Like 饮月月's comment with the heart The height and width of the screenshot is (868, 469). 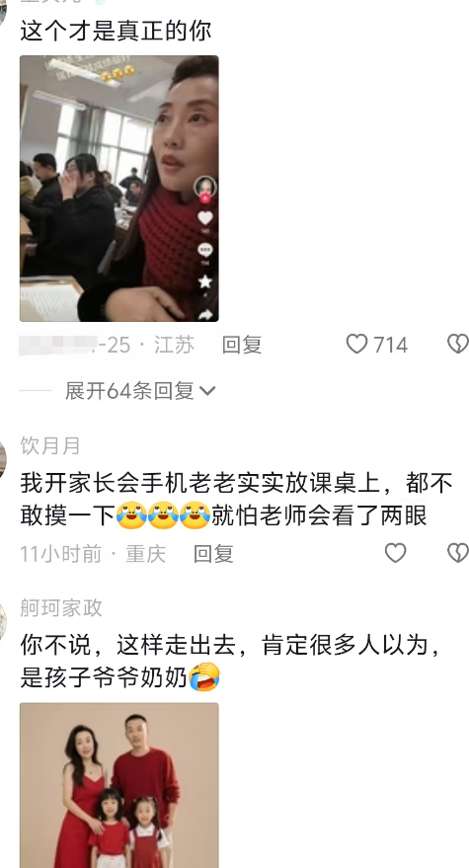coord(395,552)
